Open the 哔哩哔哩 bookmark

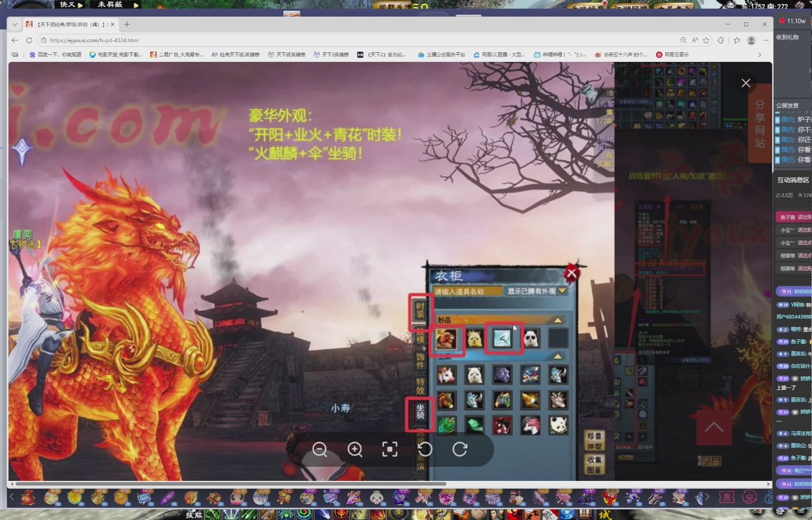(560, 54)
